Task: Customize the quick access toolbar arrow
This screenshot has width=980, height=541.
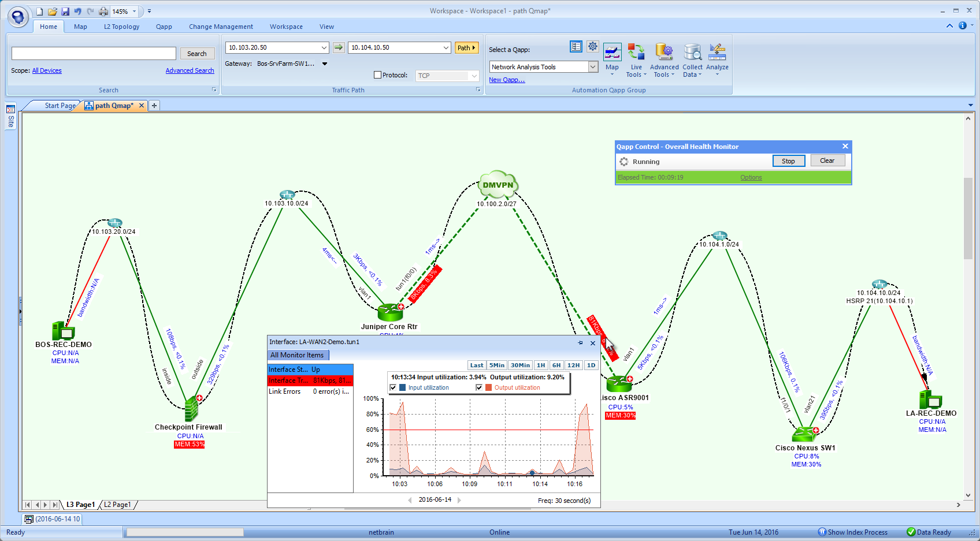Action: 149,12
